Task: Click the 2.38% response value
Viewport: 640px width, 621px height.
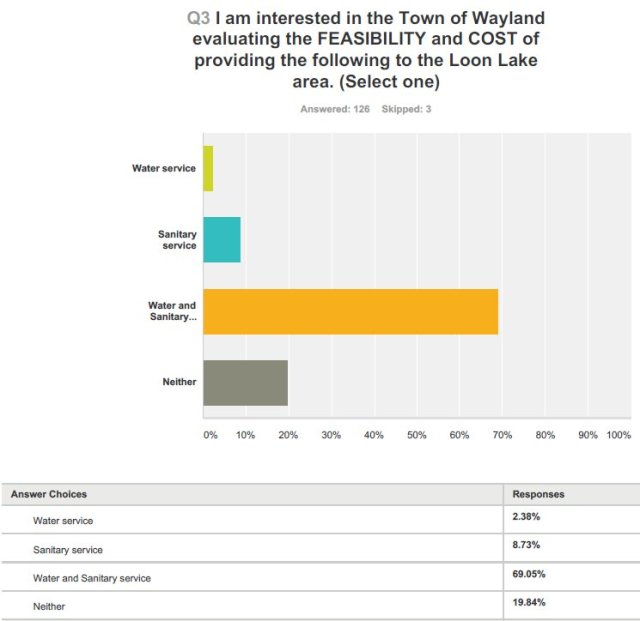Action: pos(526,517)
